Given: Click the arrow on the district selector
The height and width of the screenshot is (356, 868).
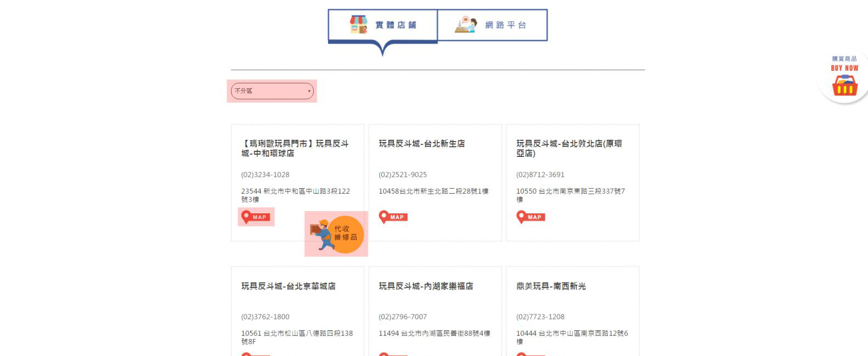Looking at the screenshot, I should 309,91.
